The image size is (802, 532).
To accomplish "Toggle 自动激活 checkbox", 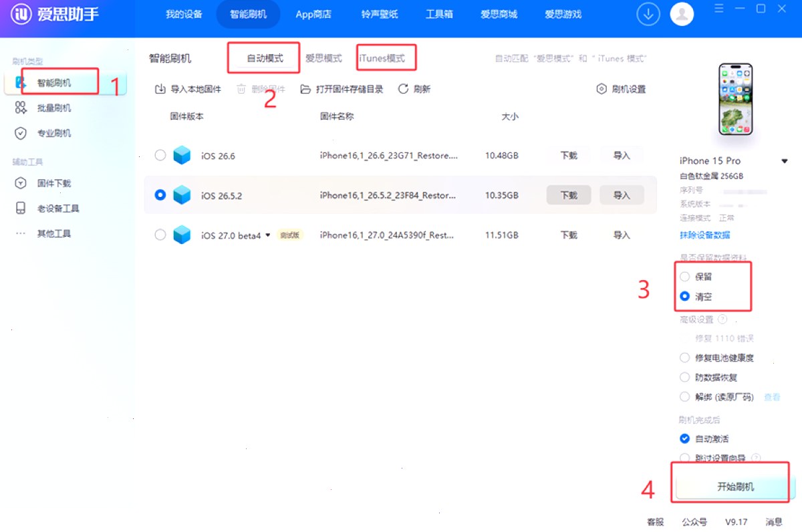I will click(684, 438).
